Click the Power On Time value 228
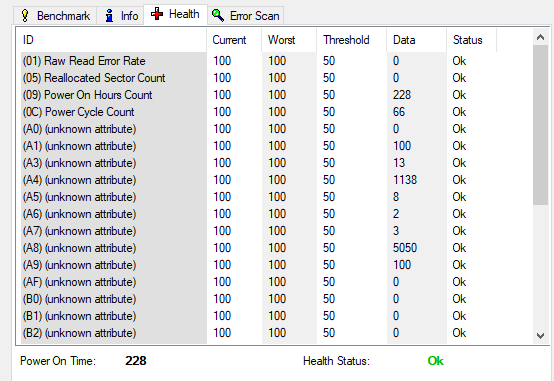The image size is (554, 381). click(x=136, y=361)
